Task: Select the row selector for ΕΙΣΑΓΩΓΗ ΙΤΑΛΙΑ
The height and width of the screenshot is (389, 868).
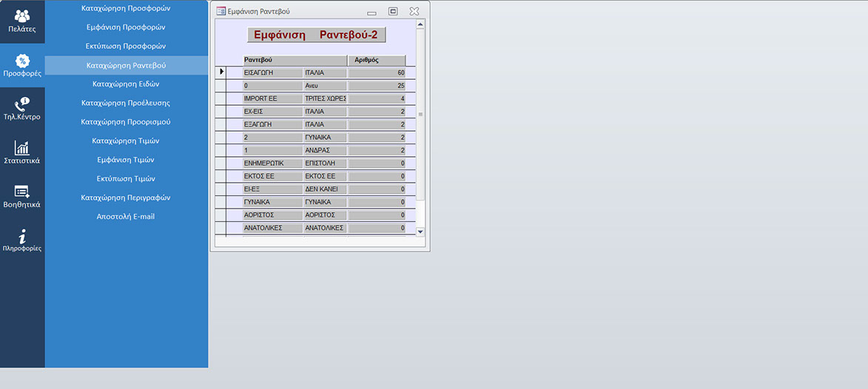Action: [x=221, y=72]
